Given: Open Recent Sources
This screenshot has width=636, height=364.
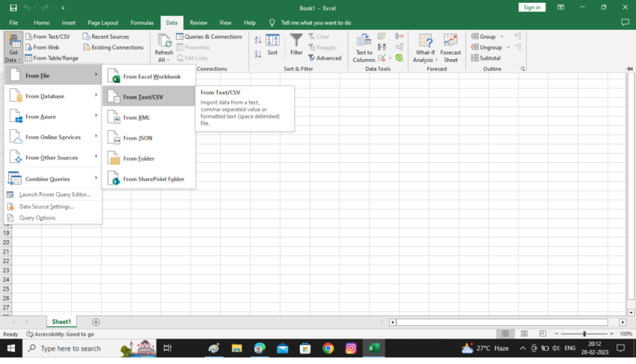Looking at the screenshot, I should click(106, 37).
